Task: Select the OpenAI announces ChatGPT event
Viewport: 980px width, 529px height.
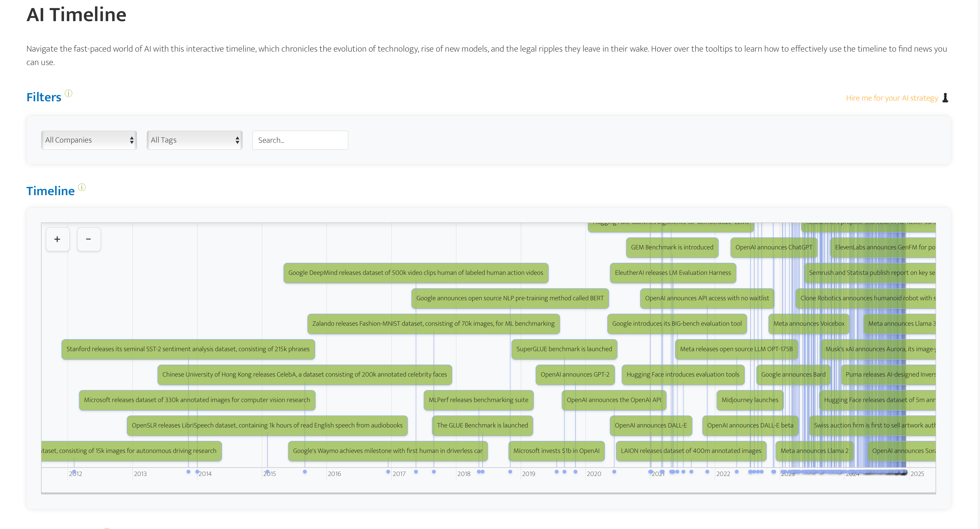Action: point(774,247)
